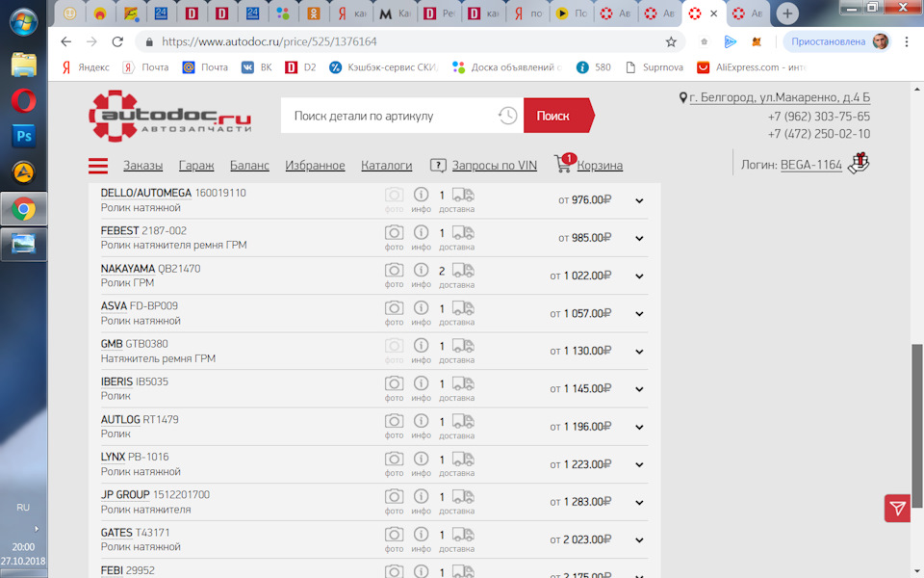Open the Гараж menu item
Viewport: 924px width, 578px height.
(x=196, y=166)
